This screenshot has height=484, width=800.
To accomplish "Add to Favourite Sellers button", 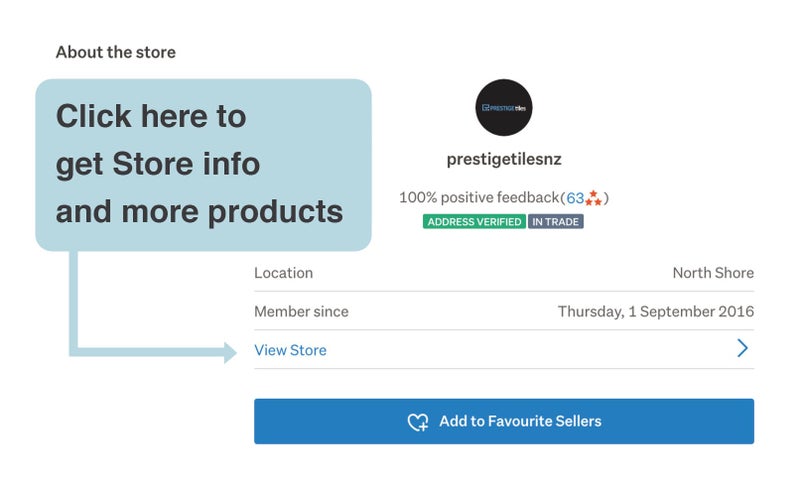I will [504, 421].
